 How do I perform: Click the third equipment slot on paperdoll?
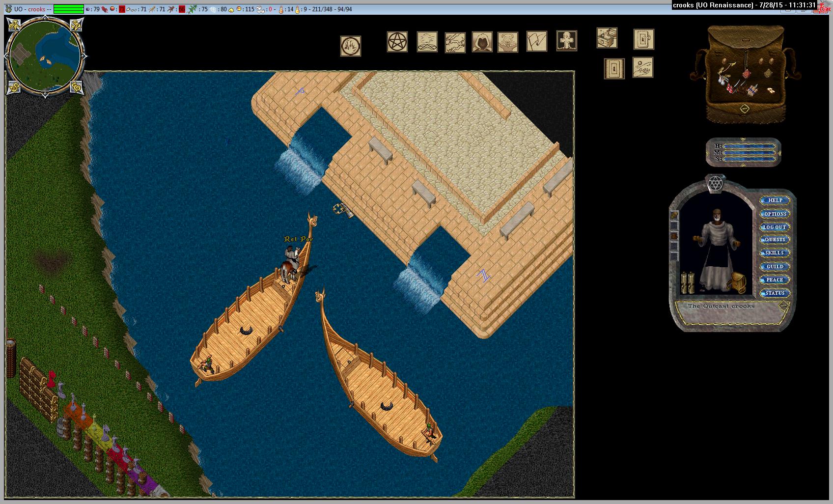674,236
